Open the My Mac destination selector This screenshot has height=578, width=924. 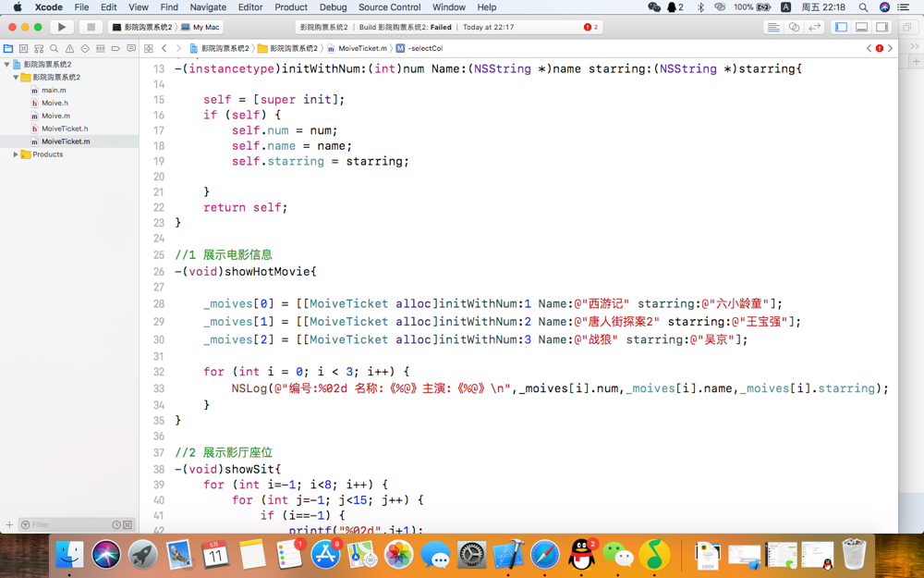coord(201,27)
